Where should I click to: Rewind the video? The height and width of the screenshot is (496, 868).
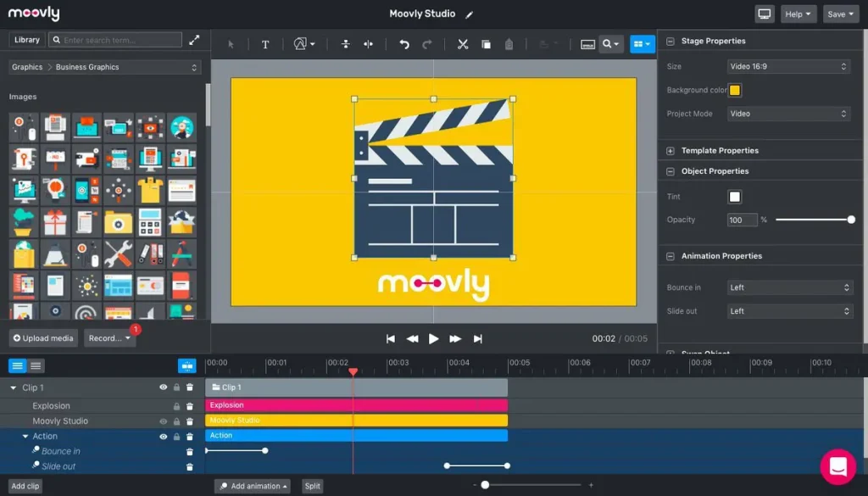(413, 339)
